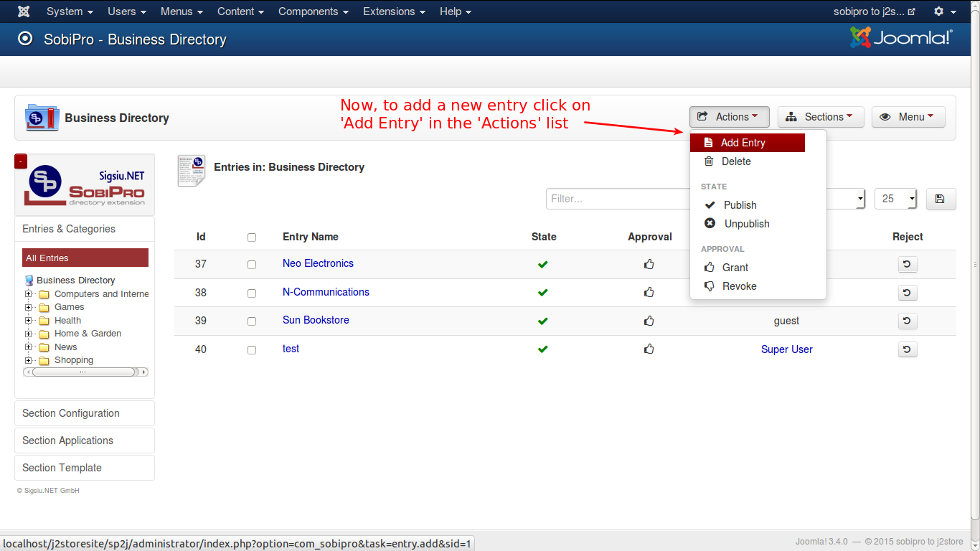Viewport: 980px width, 551px height.
Task: Toggle state checkmark for N-Communications
Action: pos(543,292)
